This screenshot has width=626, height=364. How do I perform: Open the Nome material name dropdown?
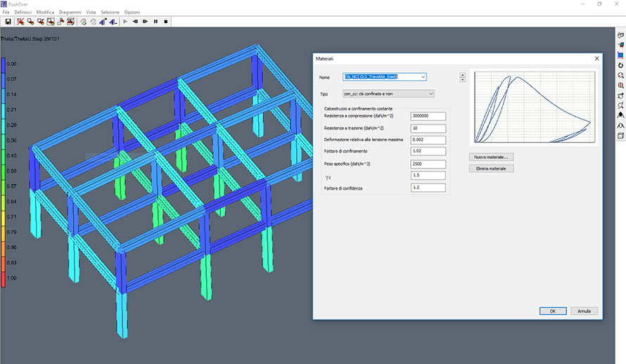[x=423, y=77]
